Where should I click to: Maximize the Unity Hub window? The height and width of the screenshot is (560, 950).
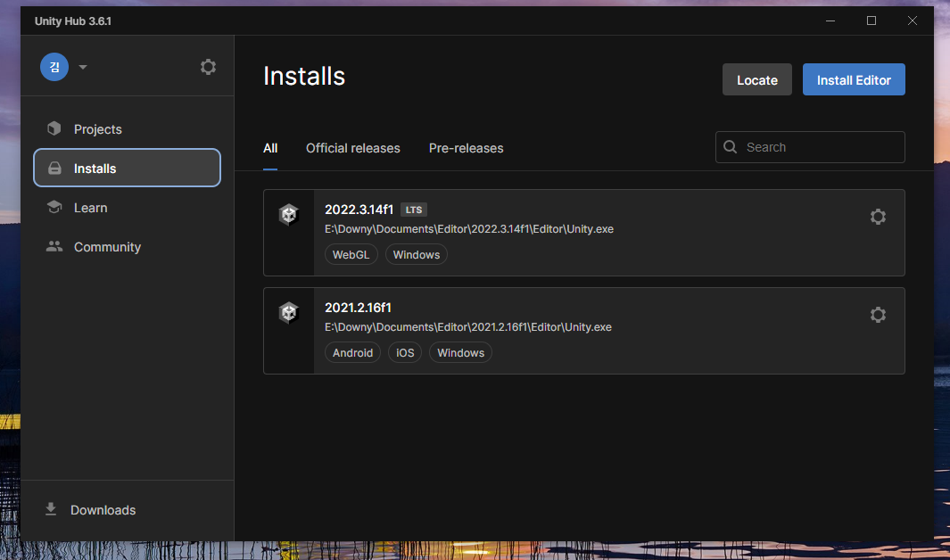tap(872, 21)
